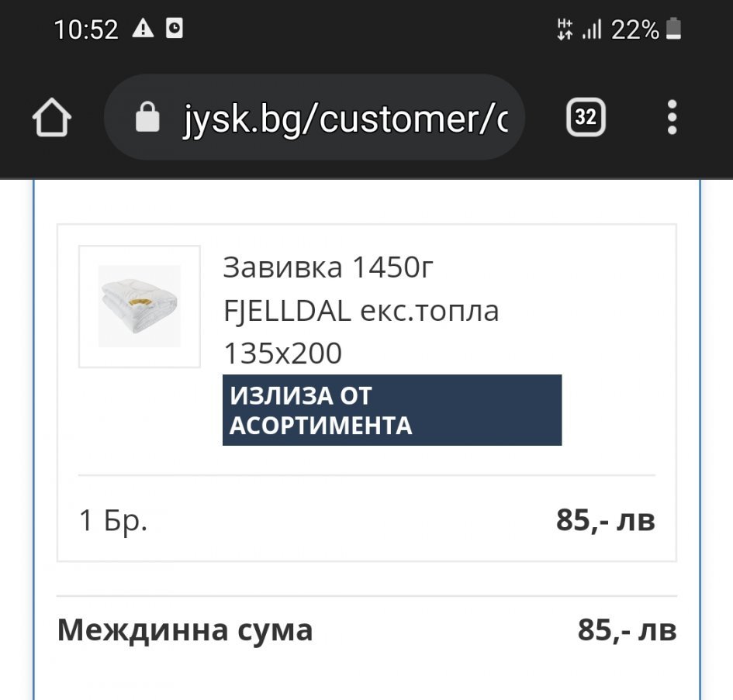The image size is (733, 700).
Task: Open the white duvet product thumbnail
Action: (x=140, y=306)
